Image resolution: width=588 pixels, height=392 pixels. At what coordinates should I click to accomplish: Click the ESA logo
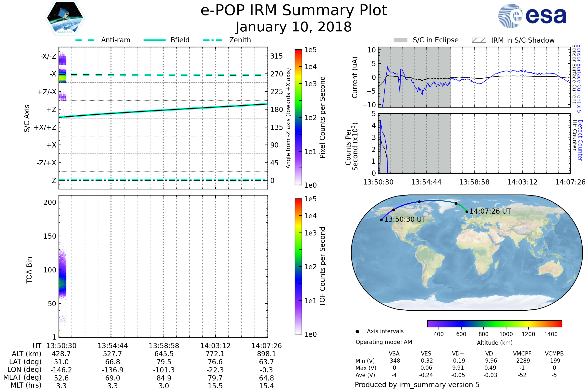(532, 16)
